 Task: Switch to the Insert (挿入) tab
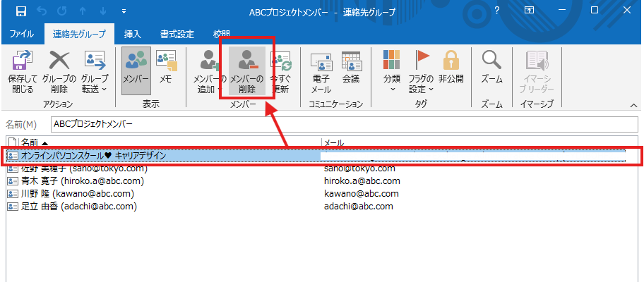[132, 34]
